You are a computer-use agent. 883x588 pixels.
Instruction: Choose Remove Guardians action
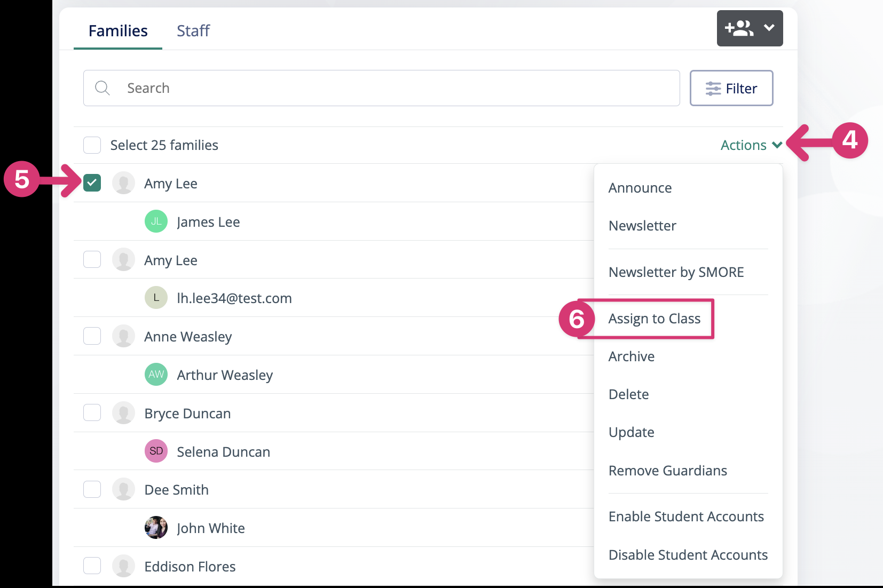click(667, 470)
